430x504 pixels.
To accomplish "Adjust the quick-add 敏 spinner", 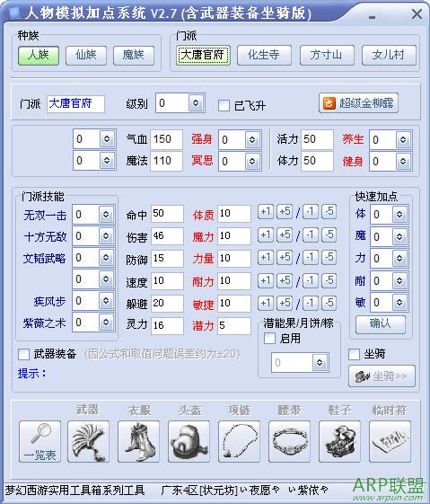I will 399,302.
